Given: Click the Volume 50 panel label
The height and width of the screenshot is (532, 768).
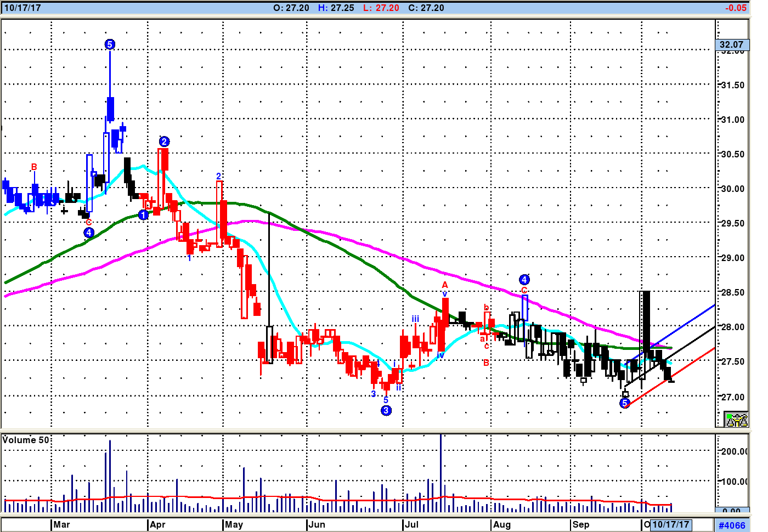Looking at the screenshot, I should (x=26, y=440).
